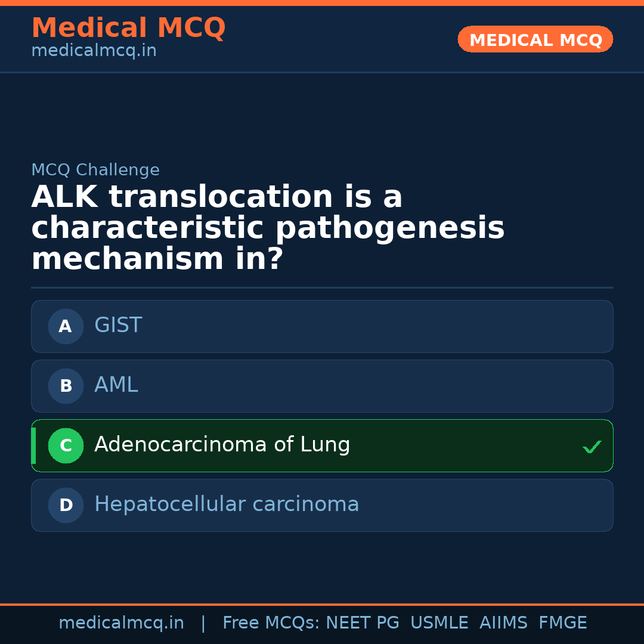
Task: Click the ALK translocation question text
Action: (268, 228)
